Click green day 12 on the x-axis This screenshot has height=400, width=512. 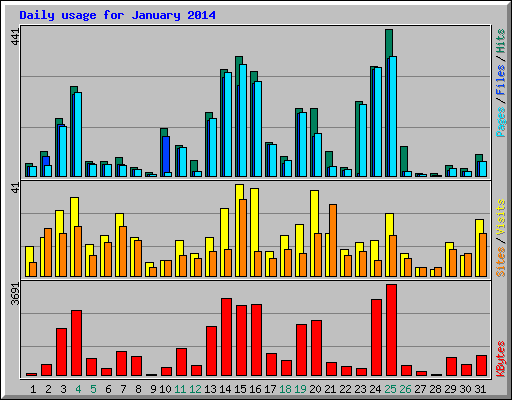[x=195, y=389]
